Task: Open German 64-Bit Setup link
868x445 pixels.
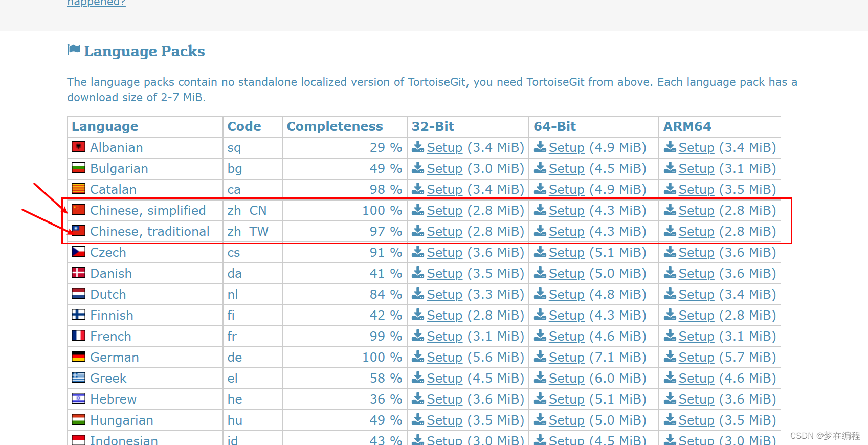Action: (x=567, y=358)
